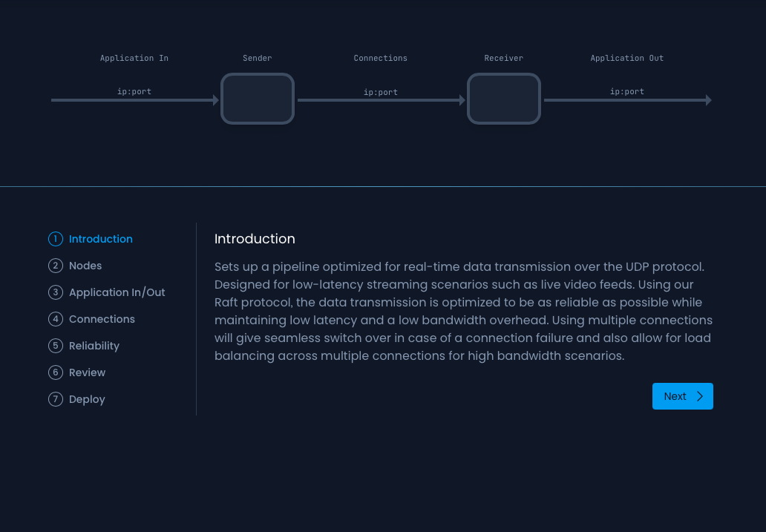Click the chevron arrow inside Next button
This screenshot has width=766, height=532.
tap(699, 396)
